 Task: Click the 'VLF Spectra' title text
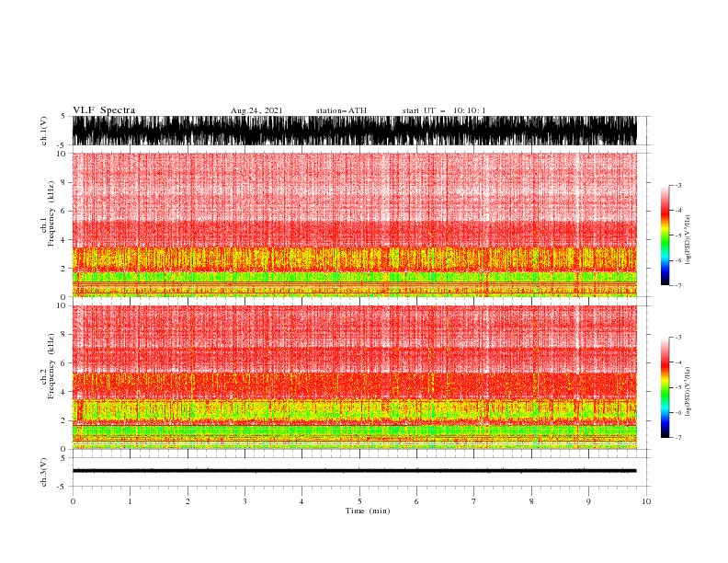(104, 110)
